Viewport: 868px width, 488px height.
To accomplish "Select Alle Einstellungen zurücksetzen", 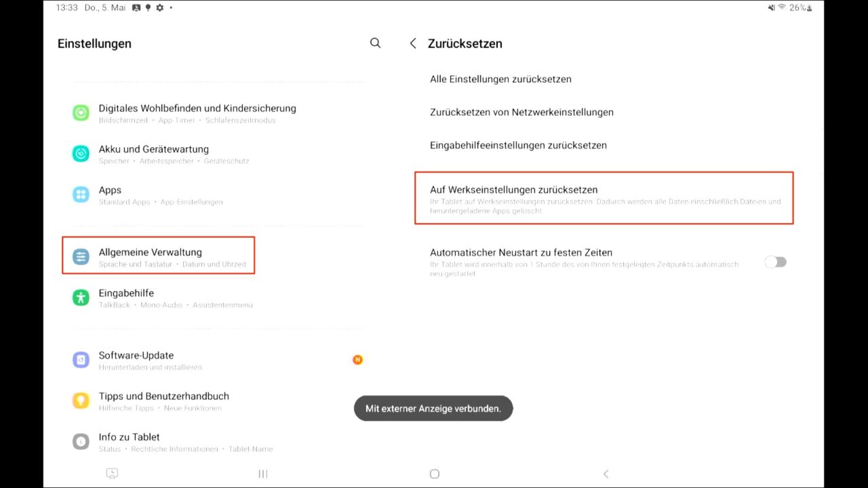I will 500,79.
